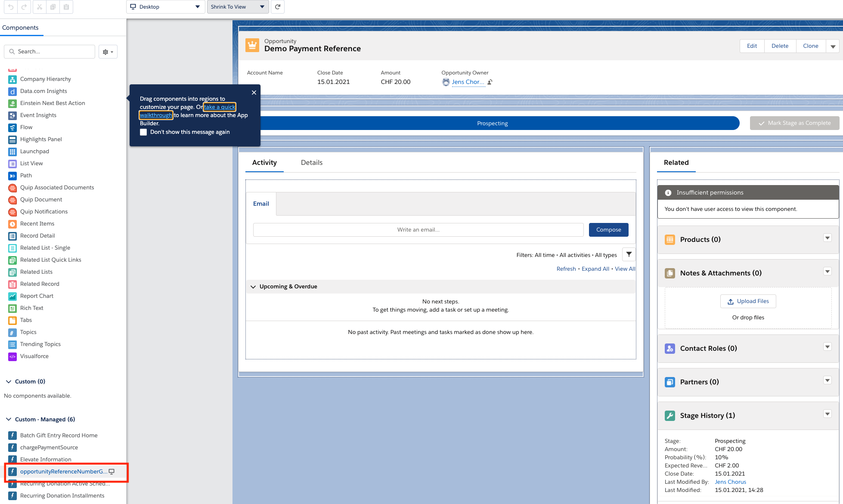This screenshot has height=504, width=843.
Task: Click the Refresh page icon
Action: (278, 7)
